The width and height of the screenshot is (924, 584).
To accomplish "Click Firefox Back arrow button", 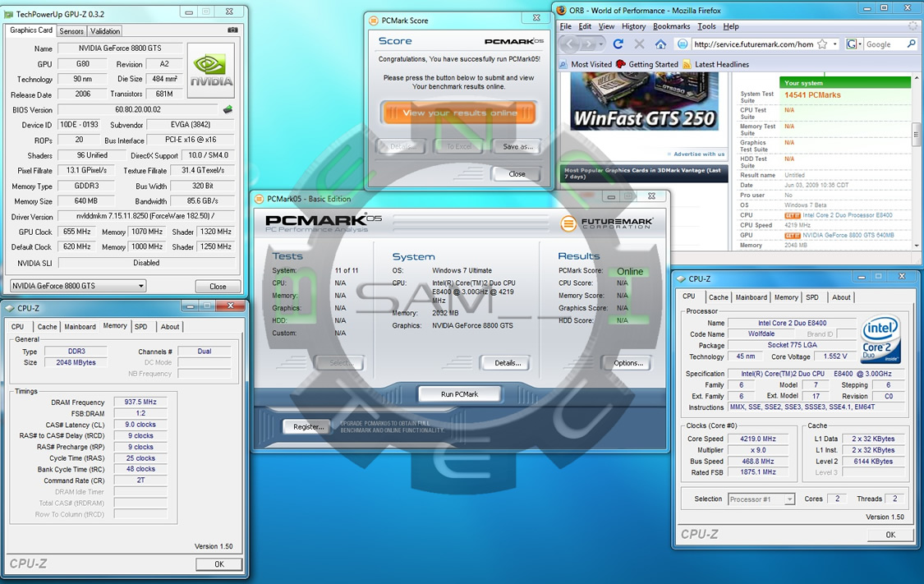I will 569,44.
